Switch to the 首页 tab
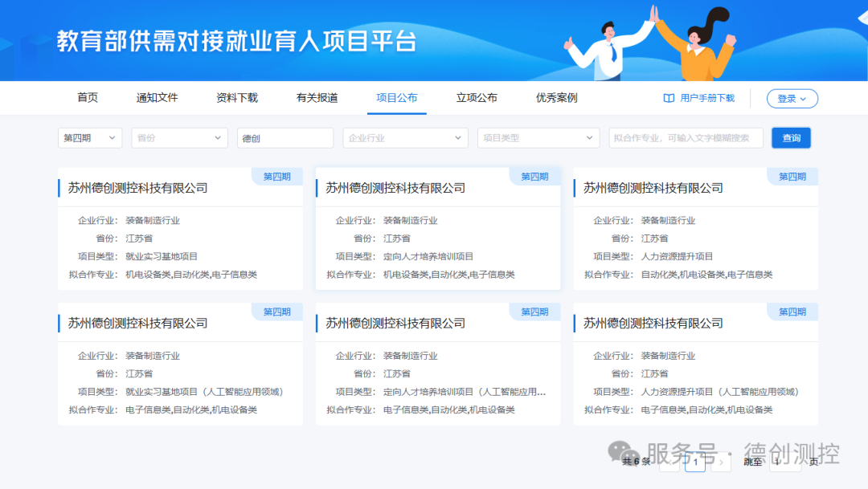The width and height of the screenshot is (868, 489). (x=87, y=97)
